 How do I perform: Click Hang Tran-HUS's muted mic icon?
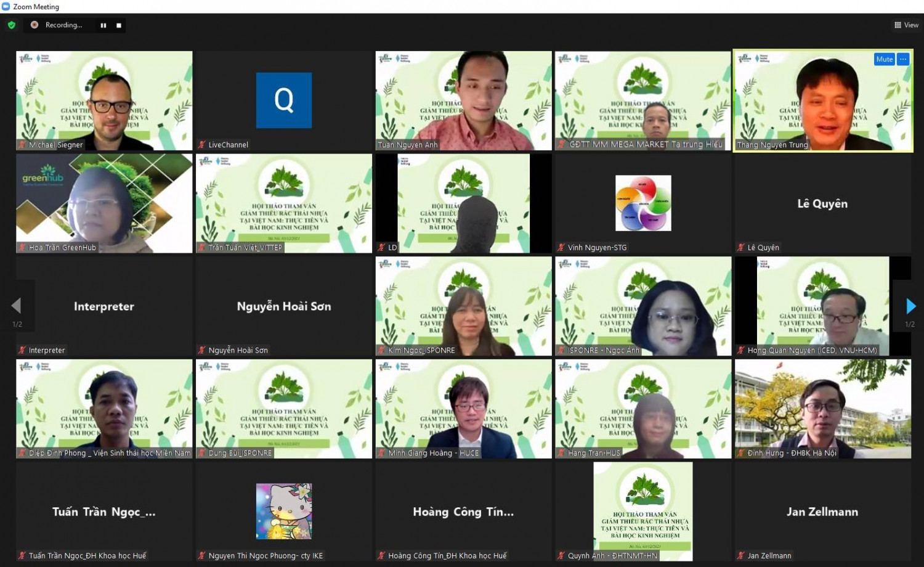click(x=562, y=453)
